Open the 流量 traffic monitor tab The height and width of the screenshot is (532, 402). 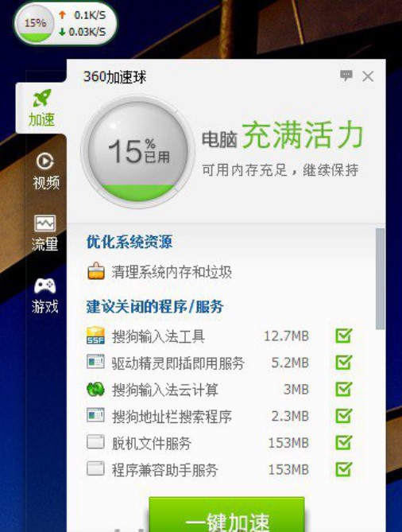(44, 233)
